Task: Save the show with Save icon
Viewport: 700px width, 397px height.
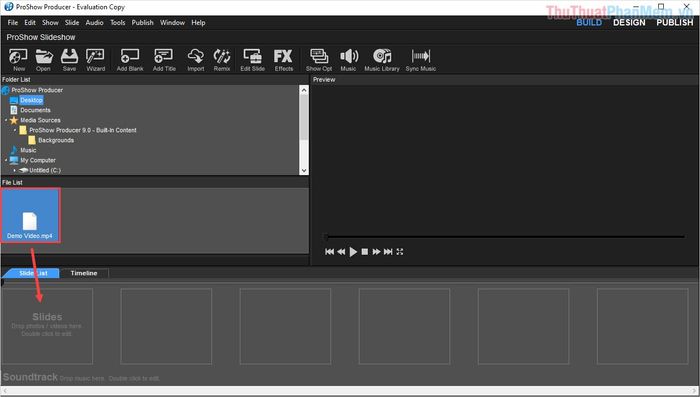Action: coord(69,60)
